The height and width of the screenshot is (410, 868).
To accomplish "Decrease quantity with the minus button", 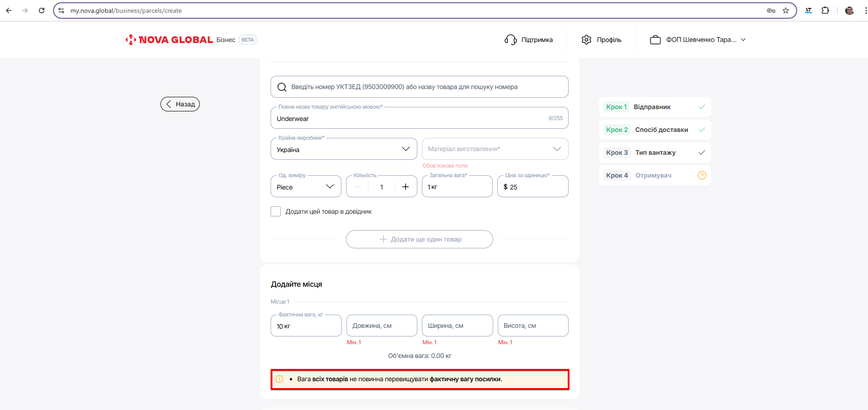I will point(357,187).
